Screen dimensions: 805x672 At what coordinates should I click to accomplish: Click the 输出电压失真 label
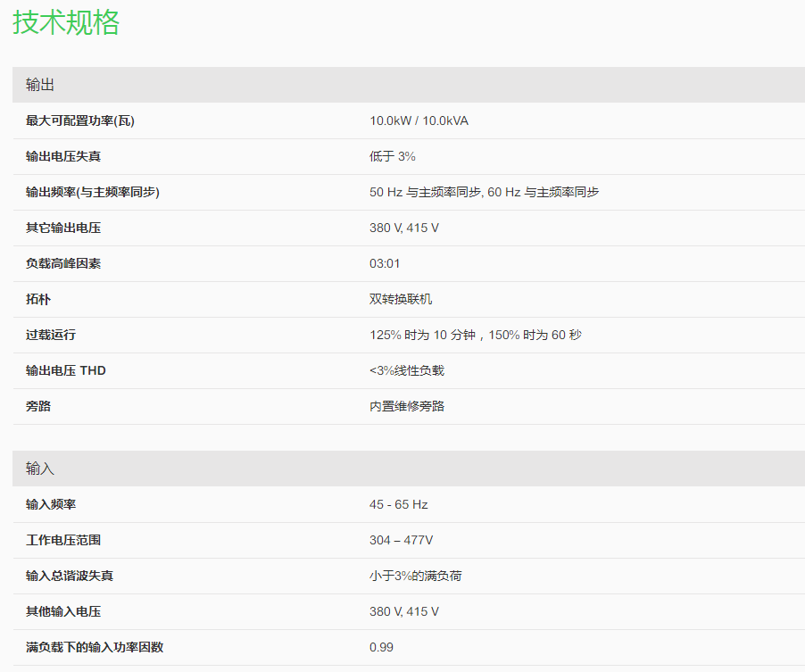click(x=63, y=156)
